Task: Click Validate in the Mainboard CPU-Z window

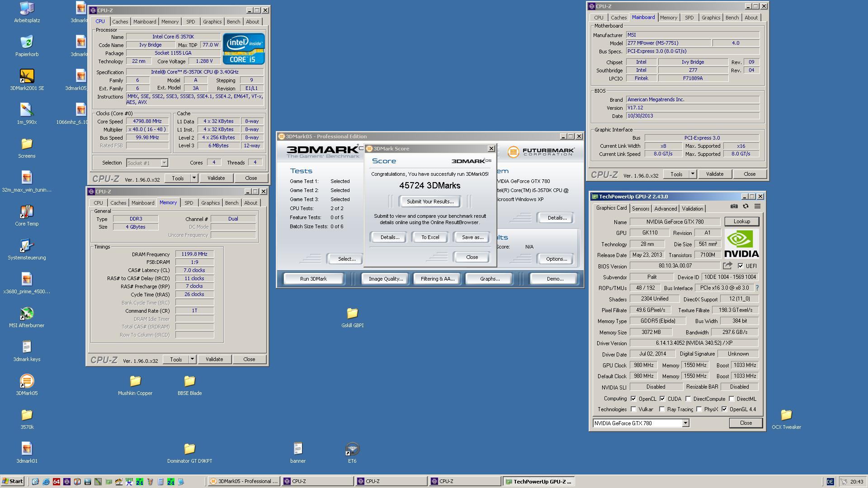Action: (714, 174)
